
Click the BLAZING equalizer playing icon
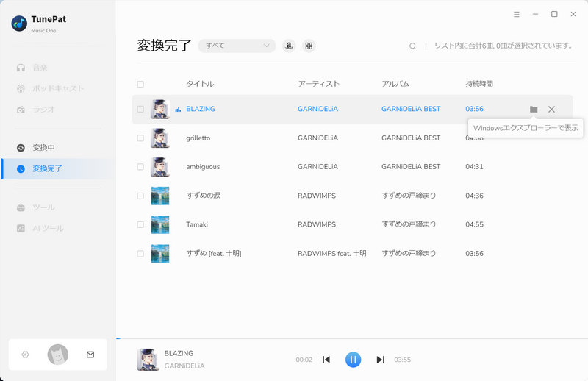pyautogui.click(x=178, y=110)
